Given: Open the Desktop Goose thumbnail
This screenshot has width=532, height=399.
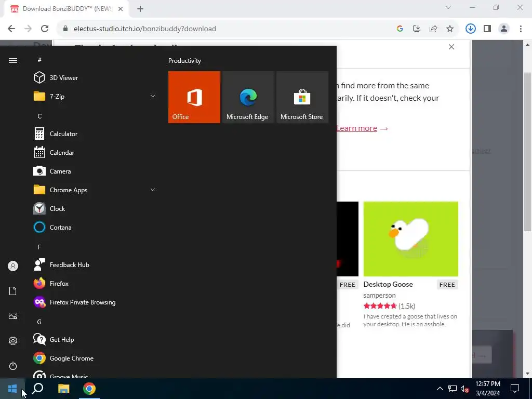Looking at the screenshot, I should [410, 239].
